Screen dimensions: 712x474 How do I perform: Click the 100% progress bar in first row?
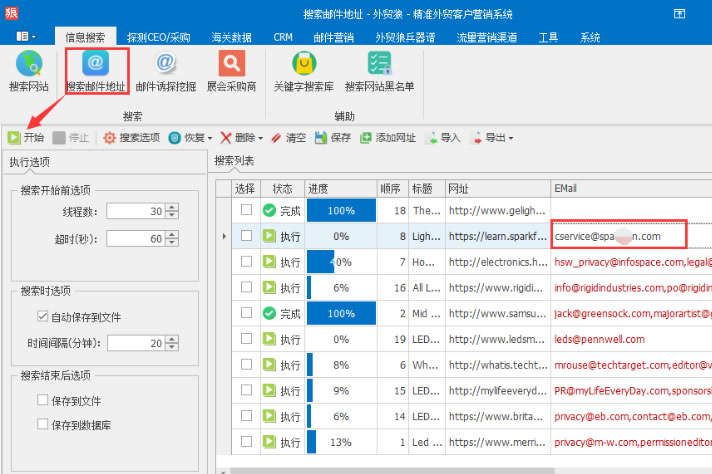point(341,210)
